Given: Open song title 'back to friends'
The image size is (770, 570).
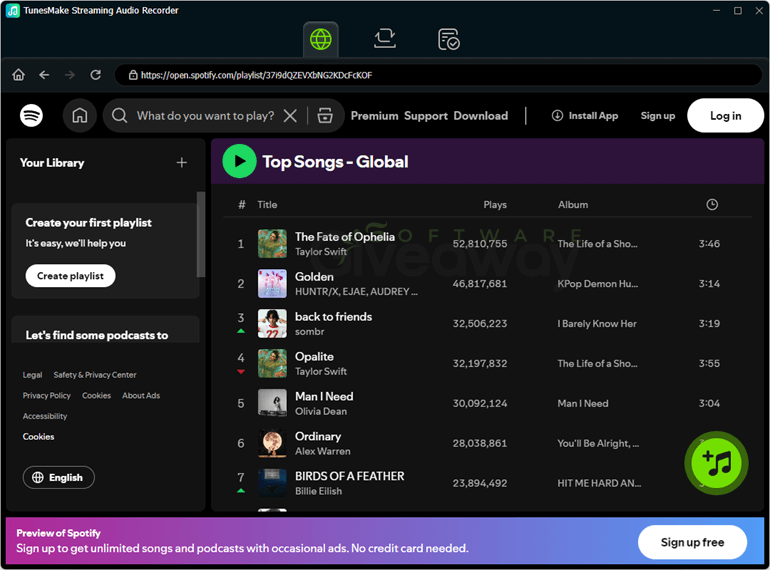Looking at the screenshot, I should click(x=333, y=317).
